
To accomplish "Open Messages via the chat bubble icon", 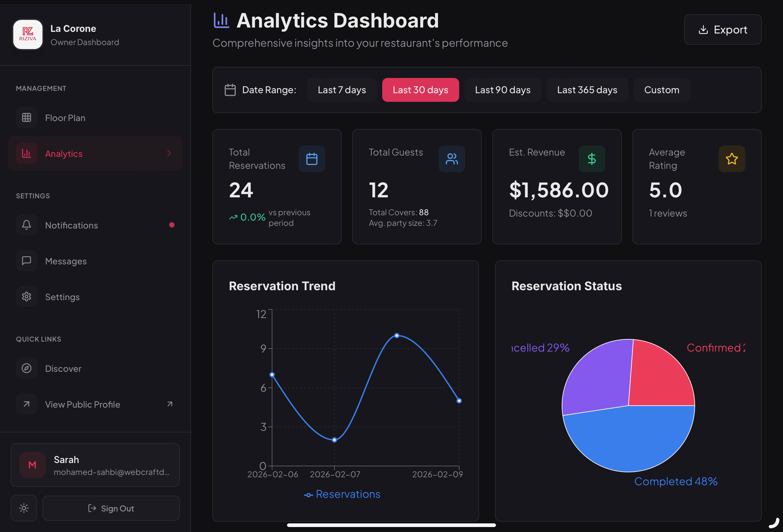I will click(x=26, y=261).
